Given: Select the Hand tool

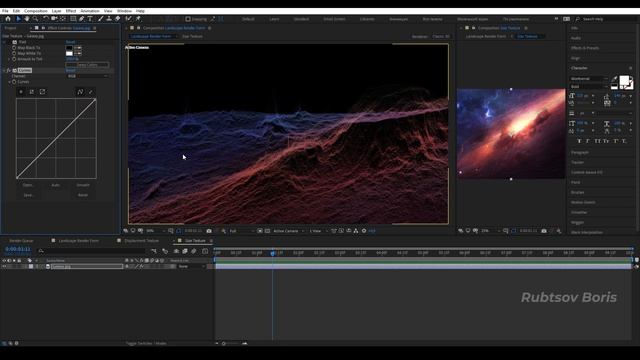Looking at the screenshot, I should pyautogui.click(x=27, y=19).
